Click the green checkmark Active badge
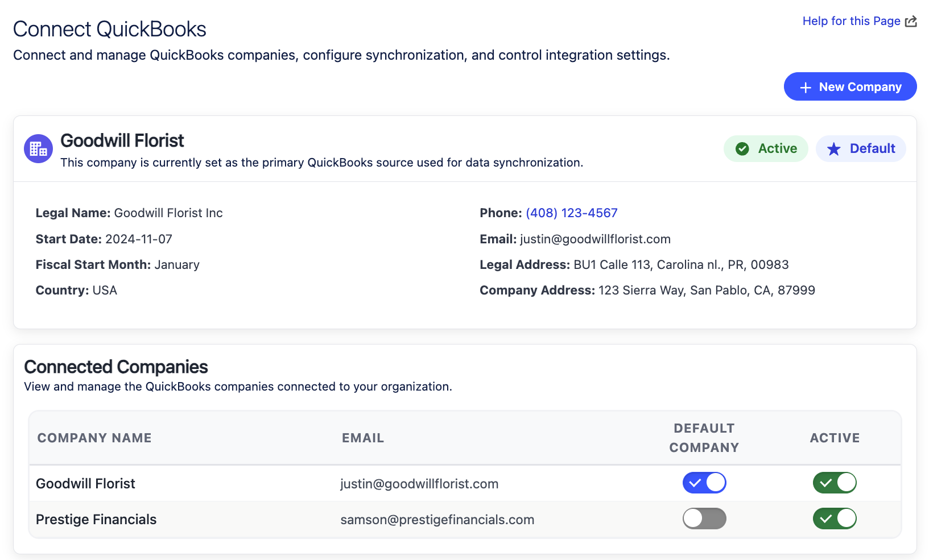Image resolution: width=929 pixels, height=560 pixels. coord(766,149)
